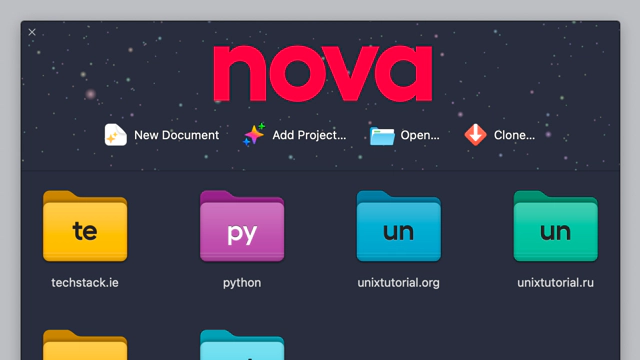Select the unixtutorial.ru project name
640x360 pixels.
(x=556, y=282)
